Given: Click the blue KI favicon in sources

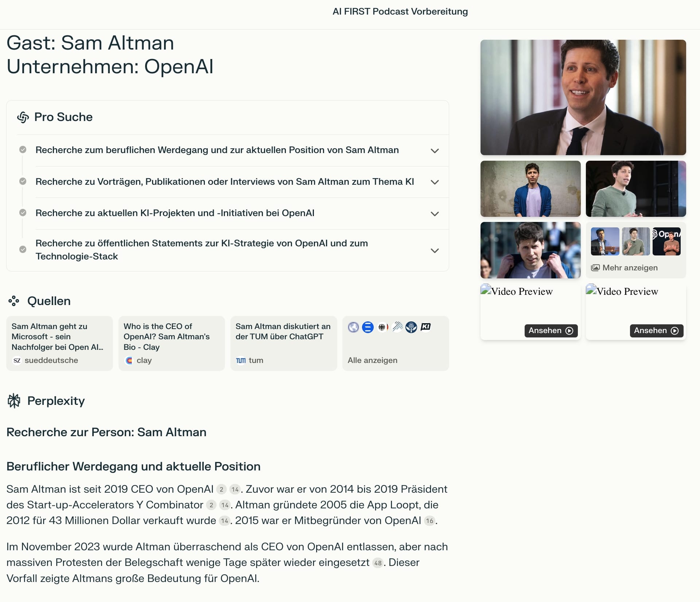Looking at the screenshot, I should [x=425, y=327].
